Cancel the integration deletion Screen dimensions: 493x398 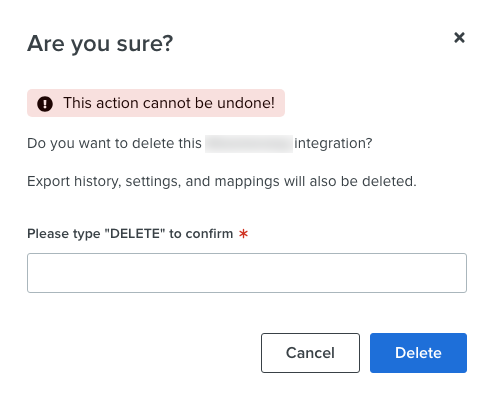[310, 353]
